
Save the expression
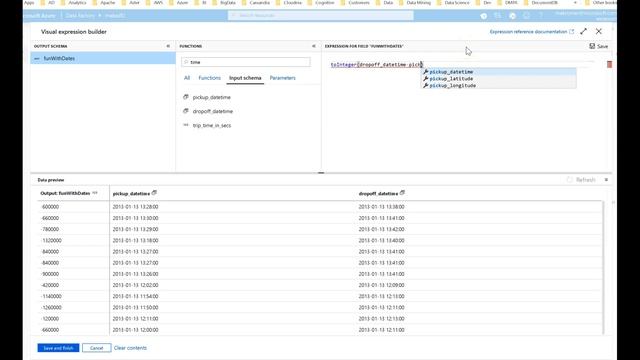[x=599, y=46]
